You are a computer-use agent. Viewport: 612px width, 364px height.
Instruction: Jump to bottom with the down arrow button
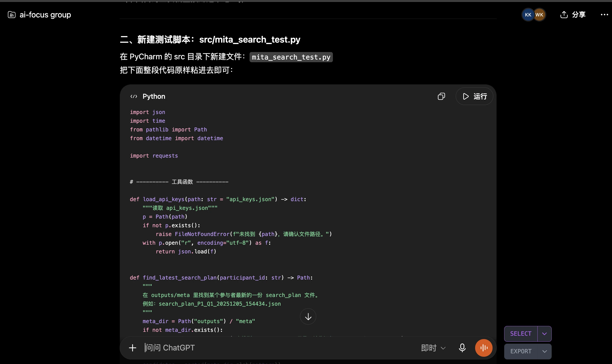[308, 317]
